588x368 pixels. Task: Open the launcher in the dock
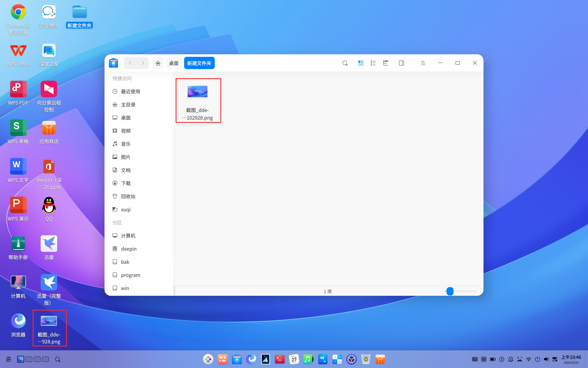[208, 359]
